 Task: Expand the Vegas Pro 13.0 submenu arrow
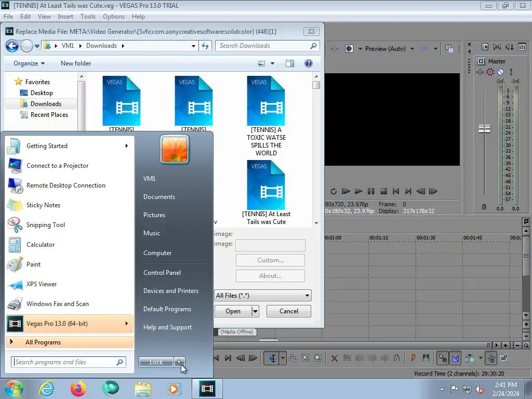(127, 323)
